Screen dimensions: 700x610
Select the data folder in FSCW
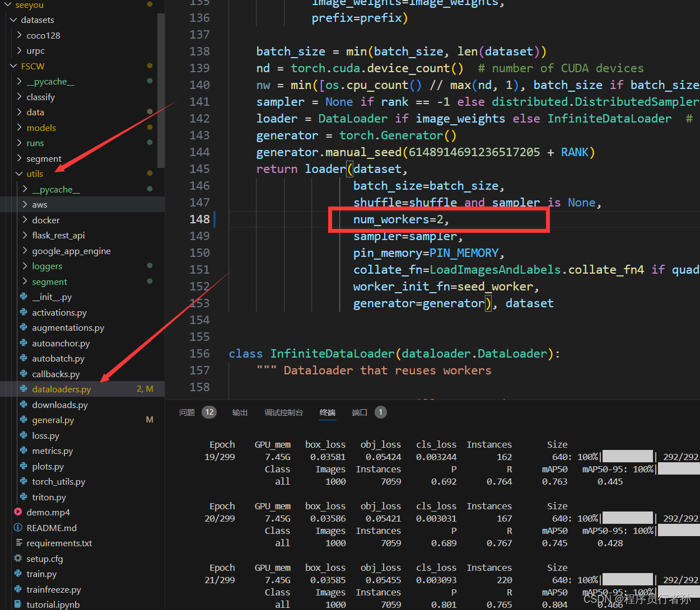[x=82, y=112]
